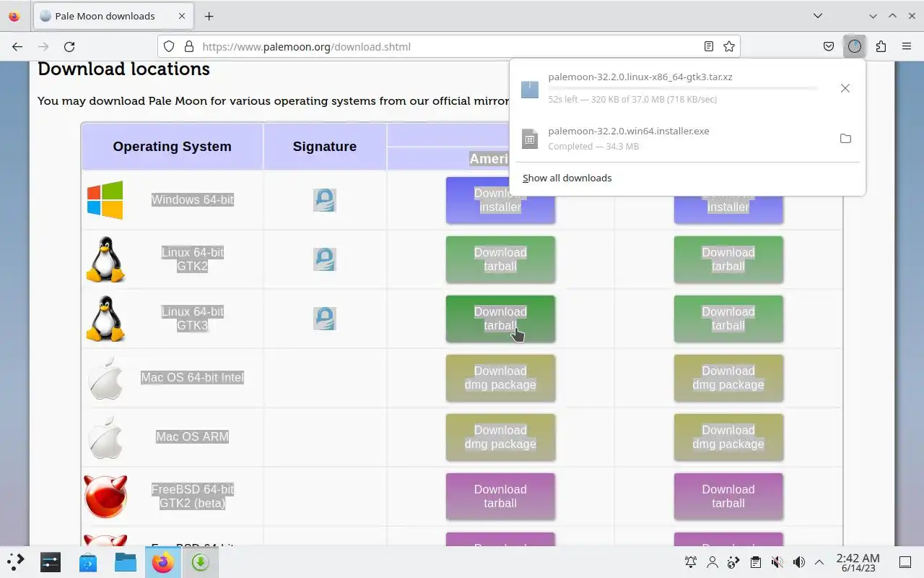
Task: Cancel the gtk3.tar.xz download
Action: [x=845, y=88]
